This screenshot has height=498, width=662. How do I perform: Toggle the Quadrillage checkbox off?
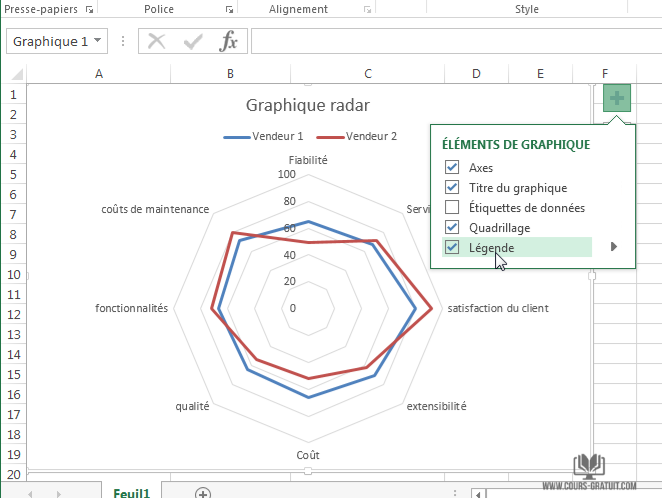pyautogui.click(x=452, y=228)
